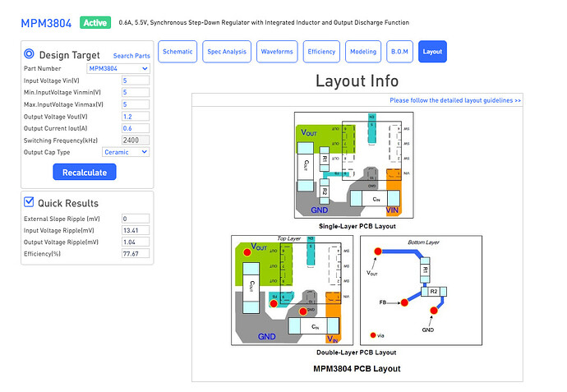Open the B.O.M tab

coord(399,52)
